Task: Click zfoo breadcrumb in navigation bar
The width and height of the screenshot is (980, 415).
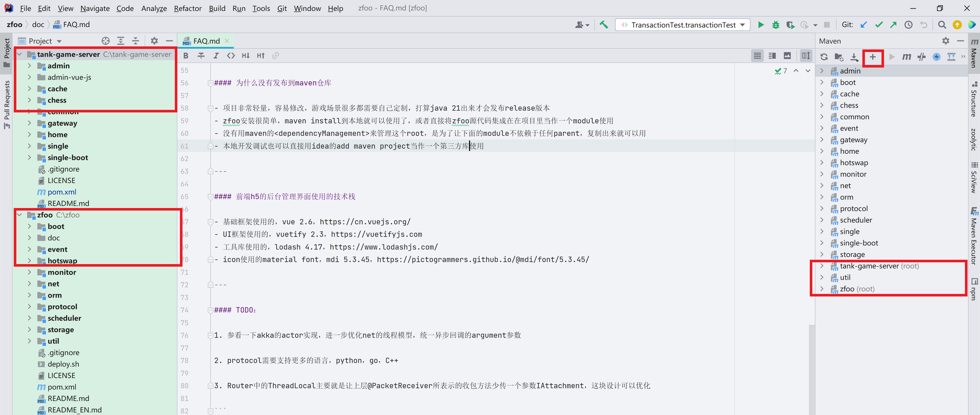Action: click(15, 25)
